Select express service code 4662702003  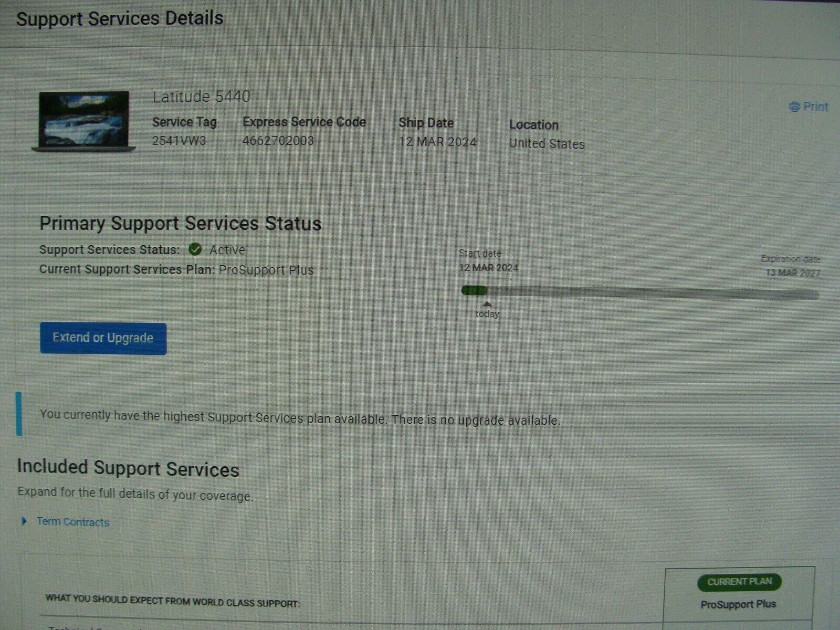click(278, 141)
